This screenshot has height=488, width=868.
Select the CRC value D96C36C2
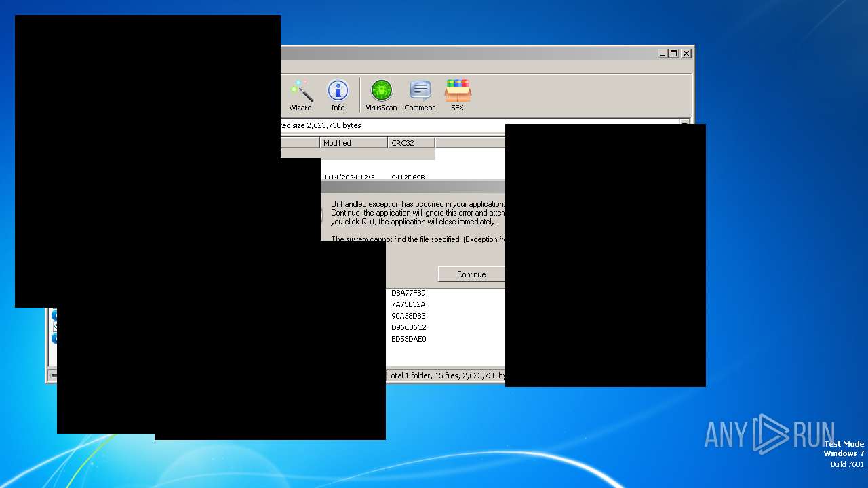pos(408,327)
